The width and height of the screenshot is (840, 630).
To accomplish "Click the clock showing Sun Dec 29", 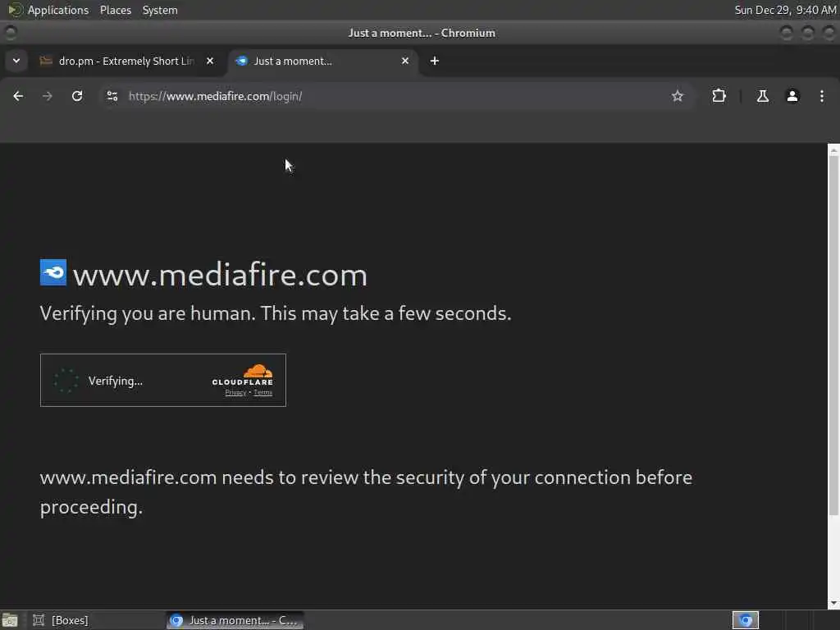I will point(785,10).
